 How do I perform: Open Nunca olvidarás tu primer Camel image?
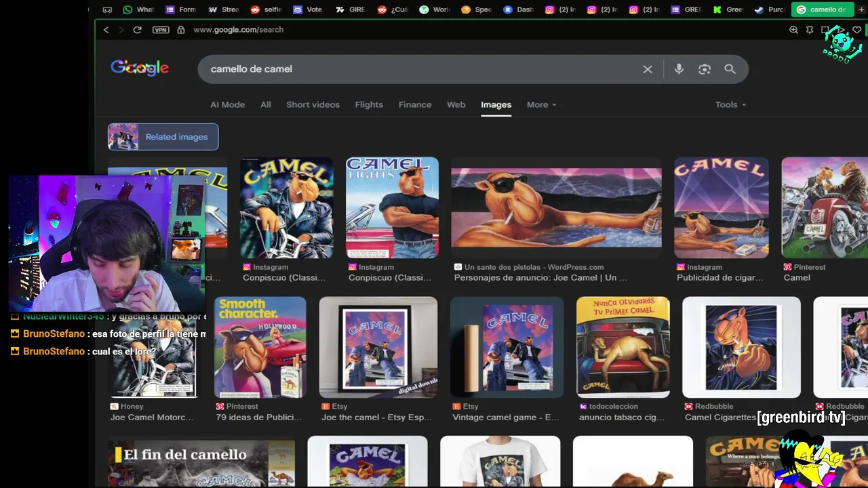623,347
